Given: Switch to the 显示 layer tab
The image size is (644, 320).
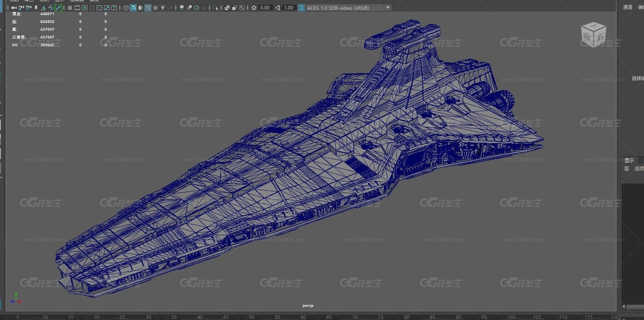Looking at the screenshot, I should coord(629,160).
